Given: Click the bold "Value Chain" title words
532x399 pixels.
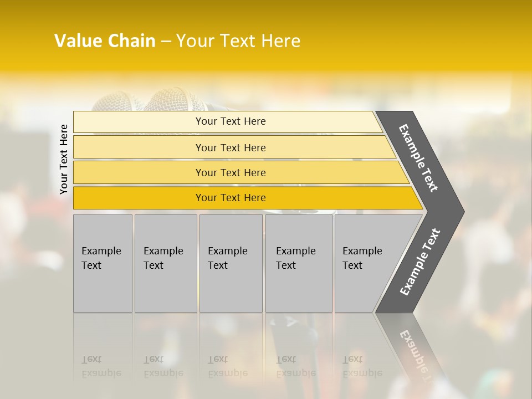Looking at the screenshot, I should coord(105,41).
